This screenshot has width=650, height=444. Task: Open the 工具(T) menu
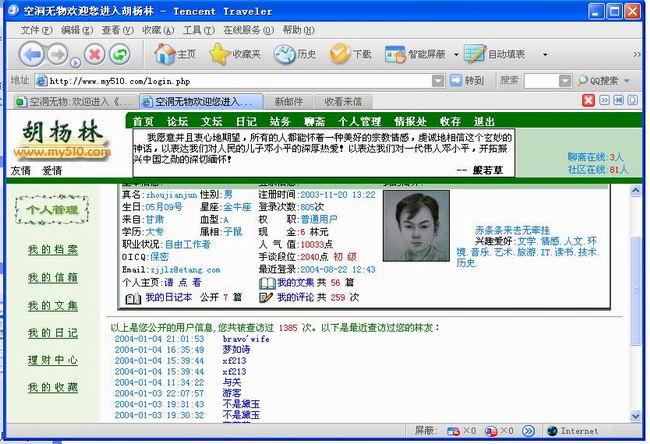[x=198, y=30]
